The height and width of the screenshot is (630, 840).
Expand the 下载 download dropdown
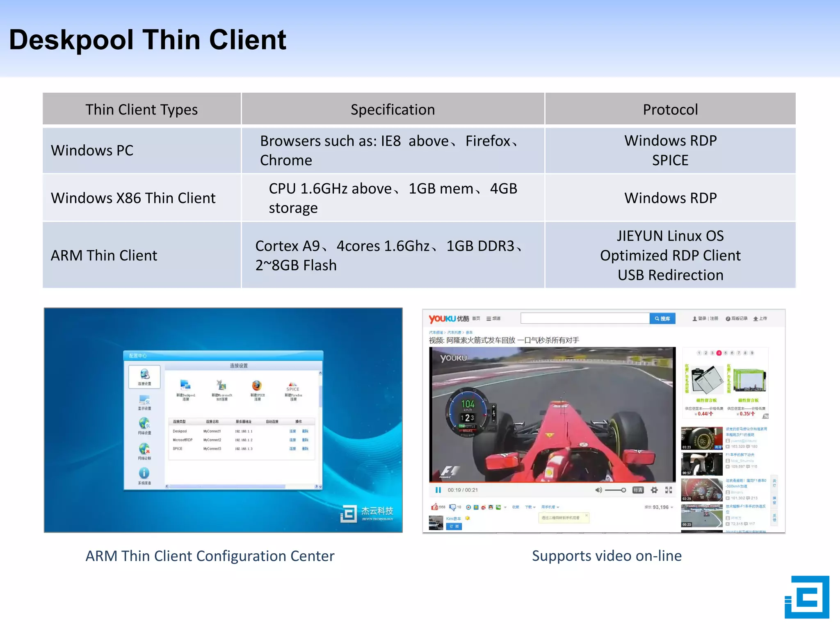click(530, 507)
